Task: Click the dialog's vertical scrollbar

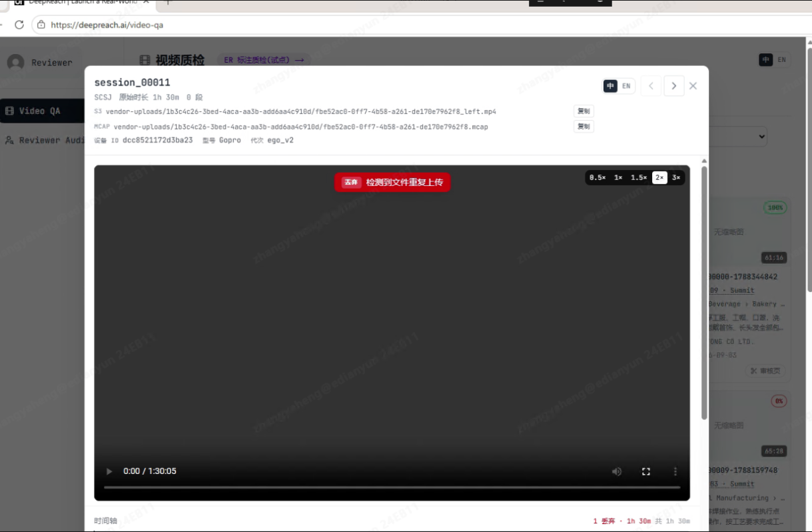Action: click(704, 293)
